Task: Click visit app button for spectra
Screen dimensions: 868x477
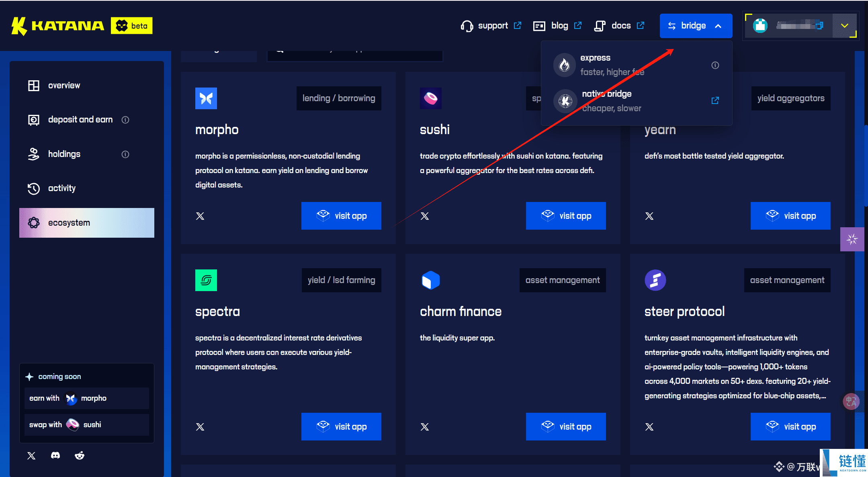Action: (341, 426)
